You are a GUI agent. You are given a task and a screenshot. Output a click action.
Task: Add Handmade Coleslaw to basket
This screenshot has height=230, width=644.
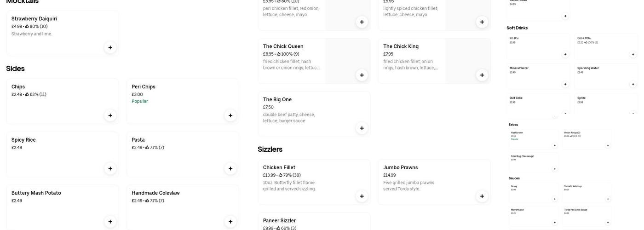pos(230,222)
